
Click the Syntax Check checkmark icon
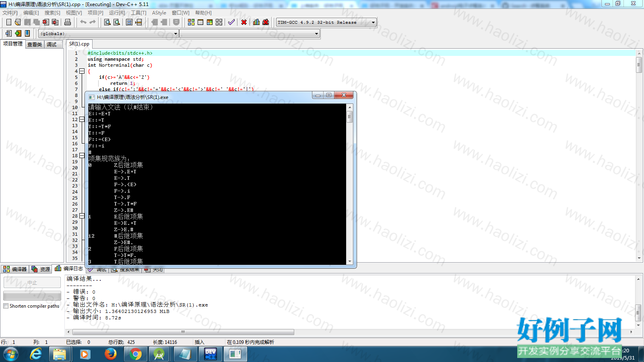pyautogui.click(x=231, y=22)
